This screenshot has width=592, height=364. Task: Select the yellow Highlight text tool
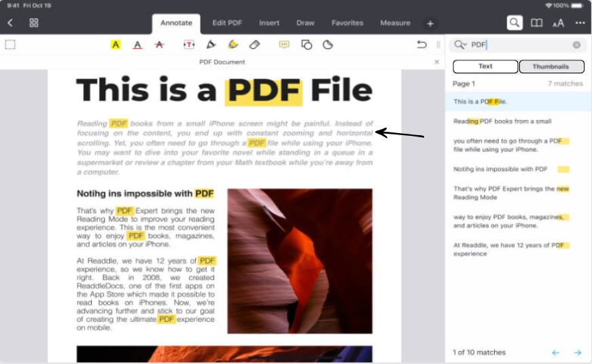116,45
